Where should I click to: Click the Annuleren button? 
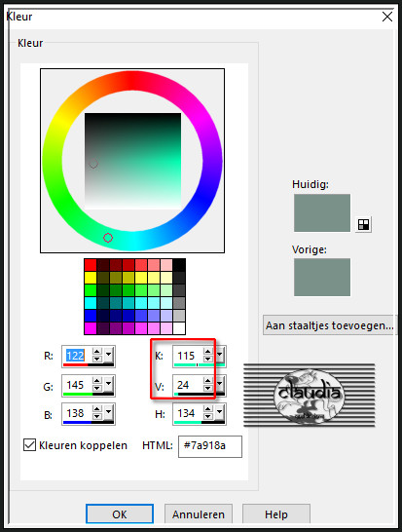point(199,514)
